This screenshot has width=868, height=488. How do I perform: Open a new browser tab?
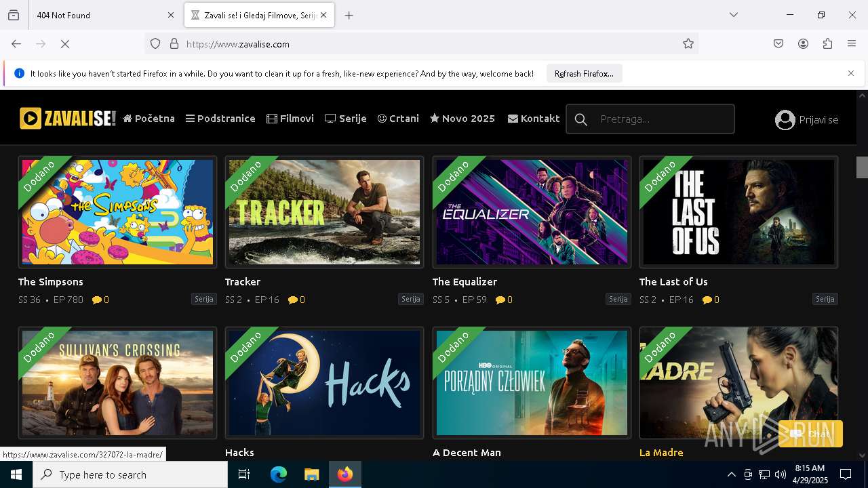349,15
